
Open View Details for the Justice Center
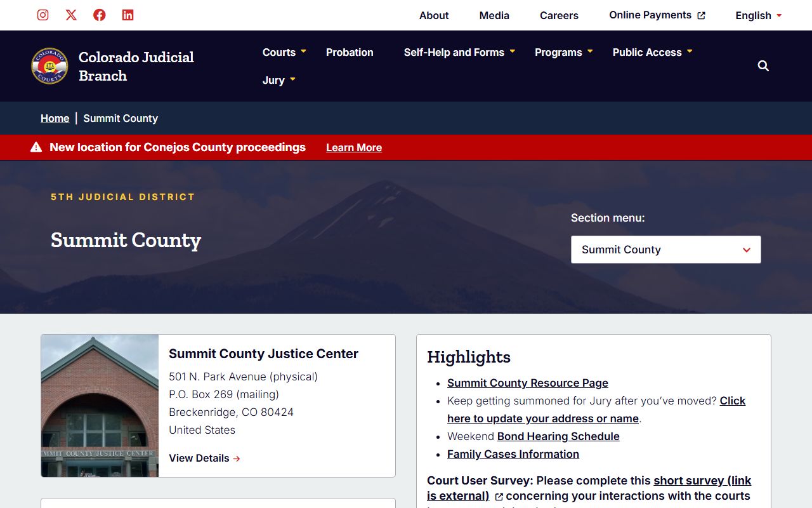(204, 458)
